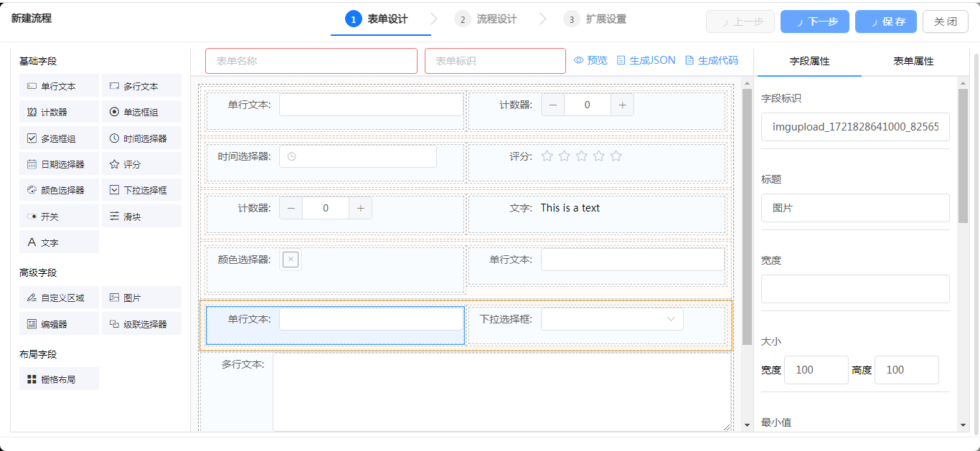Switch to the 字段属性 tab
980x451 pixels.
(809, 62)
